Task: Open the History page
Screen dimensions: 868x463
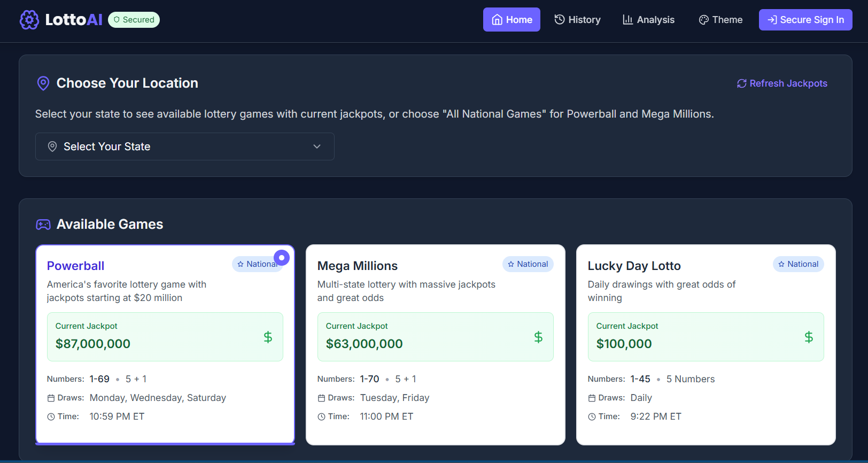Action: [x=577, y=20]
